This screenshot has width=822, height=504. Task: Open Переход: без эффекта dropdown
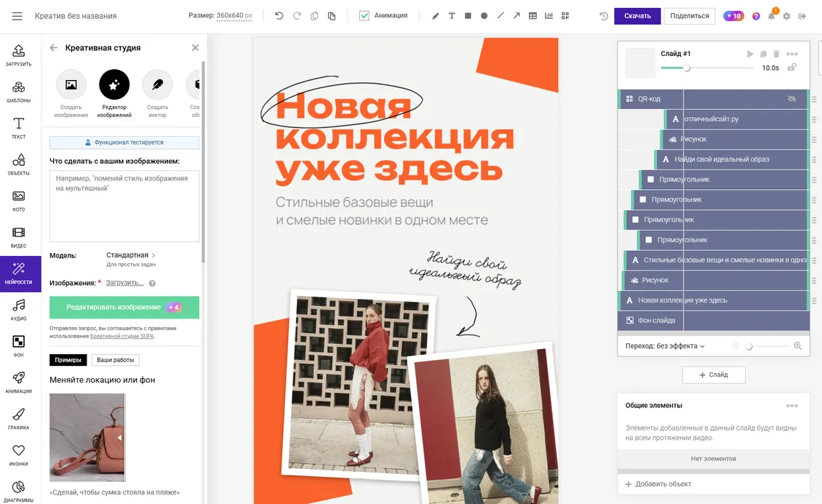[665, 345]
